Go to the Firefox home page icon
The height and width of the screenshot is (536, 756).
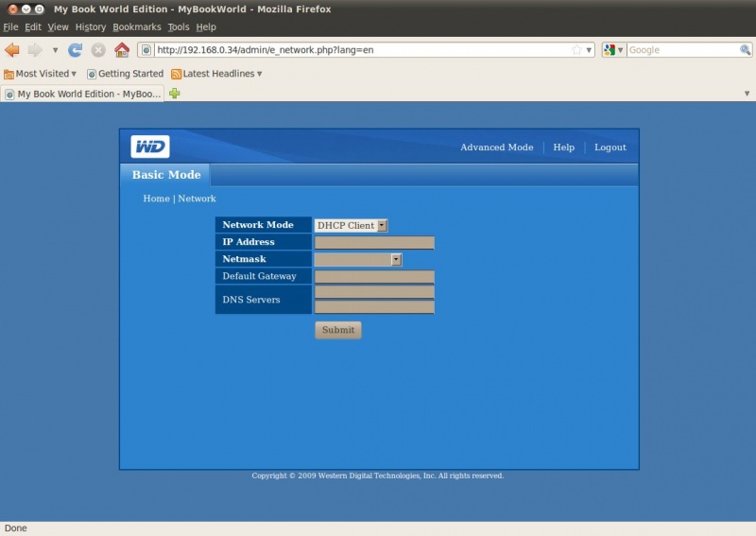122,50
